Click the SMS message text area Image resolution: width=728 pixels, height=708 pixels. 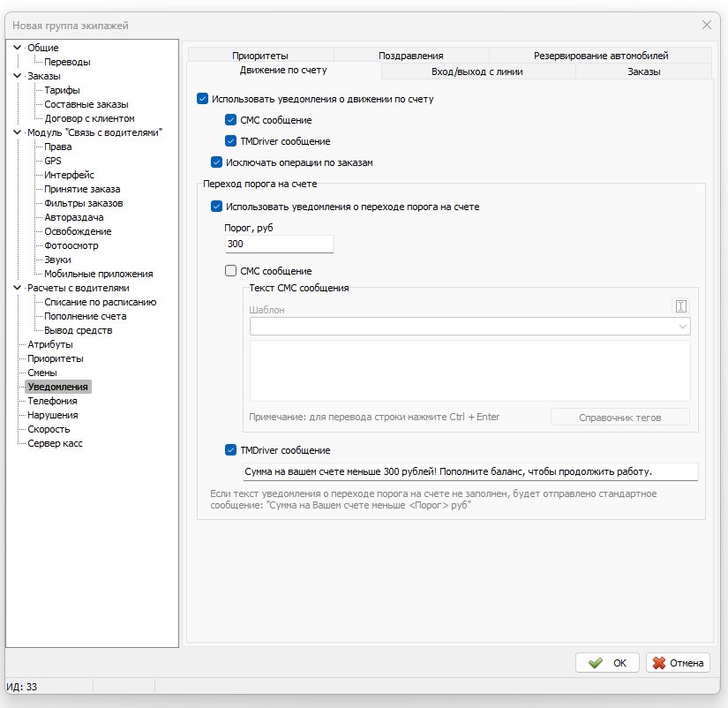(x=469, y=371)
